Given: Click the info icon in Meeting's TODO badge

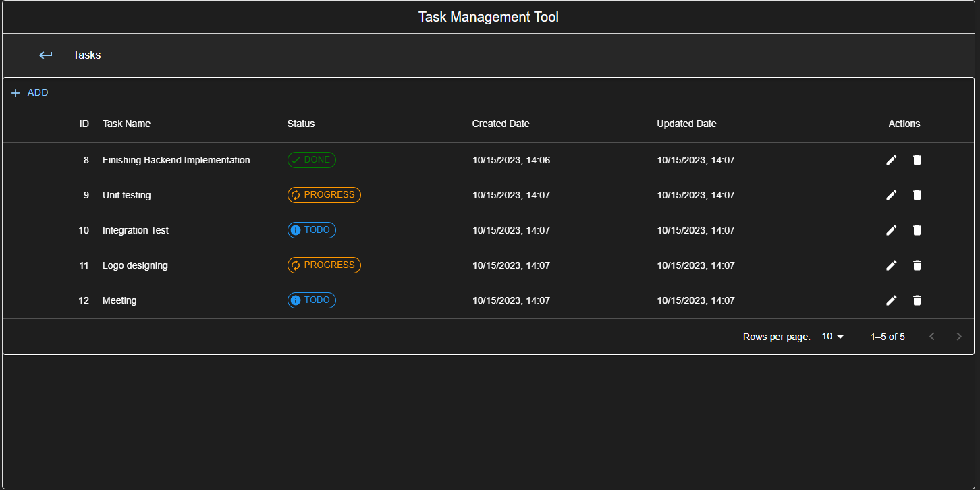Looking at the screenshot, I should pos(296,300).
